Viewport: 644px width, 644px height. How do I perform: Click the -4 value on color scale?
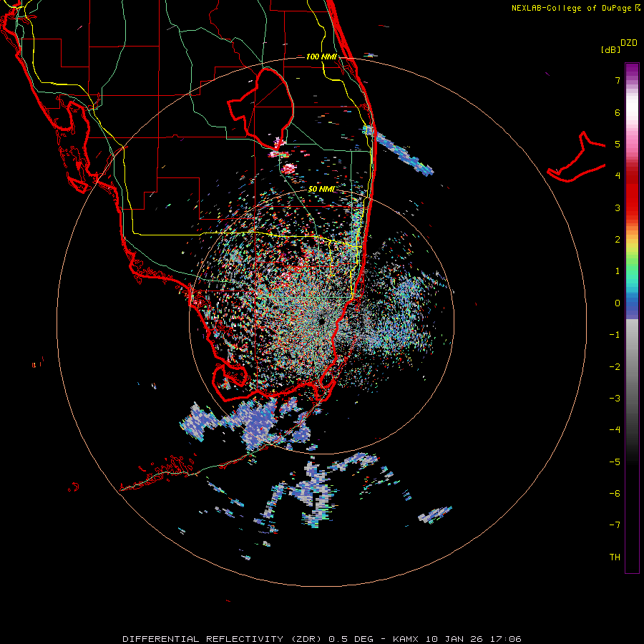[x=615, y=430]
